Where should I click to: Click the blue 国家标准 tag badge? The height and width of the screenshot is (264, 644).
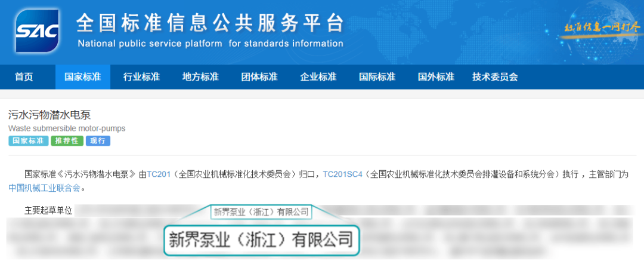coord(29,140)
